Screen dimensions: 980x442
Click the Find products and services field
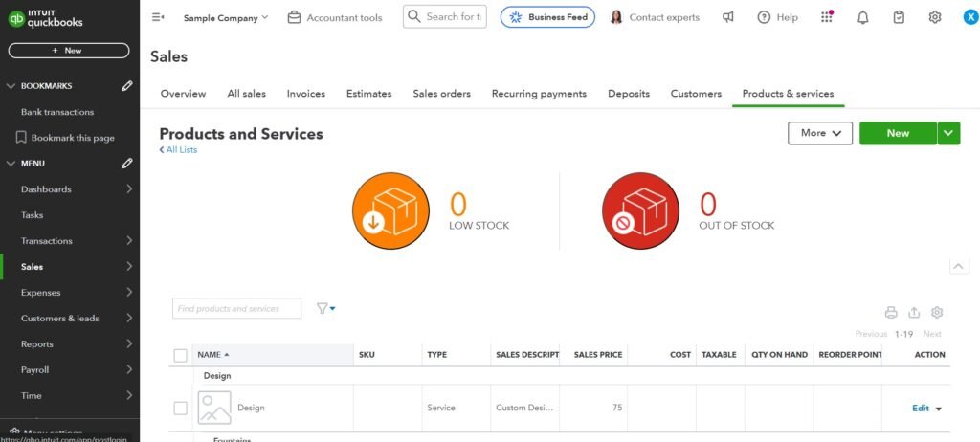[236, 308]
